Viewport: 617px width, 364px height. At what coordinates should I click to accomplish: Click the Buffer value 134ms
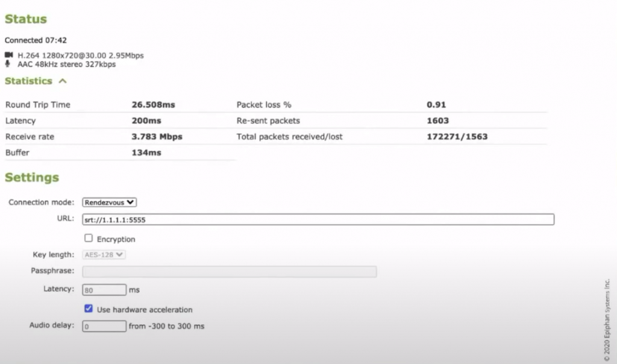146,153
